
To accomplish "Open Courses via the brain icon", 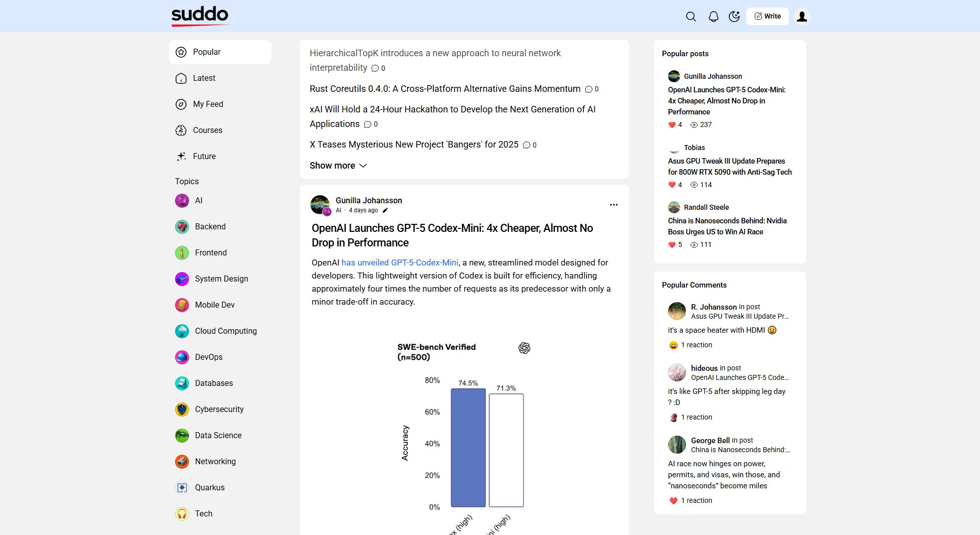I will coord(181,130).
